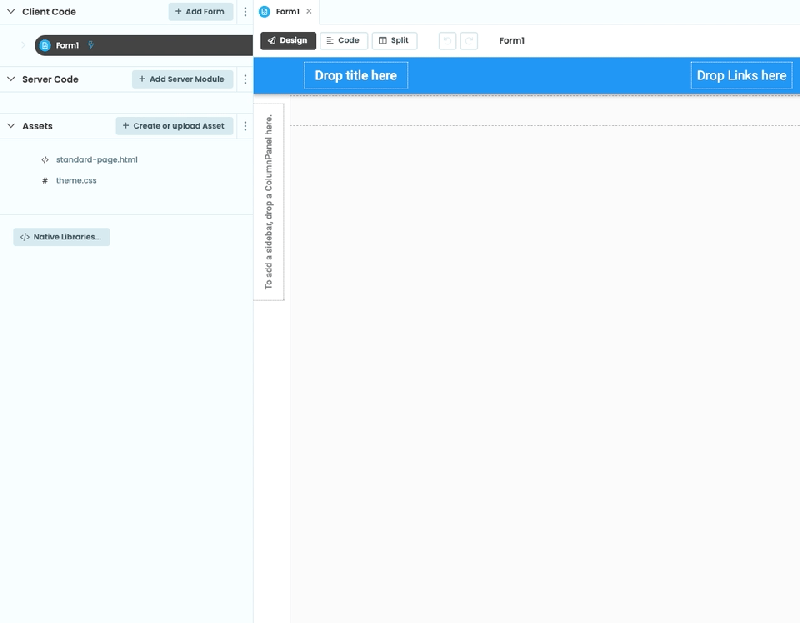
Task: Open the Client Code overflow menu icon
Action: coord(246,12)
